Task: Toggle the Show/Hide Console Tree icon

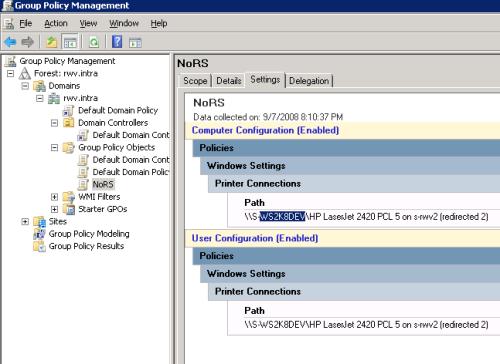Action: [x=70, y=42]
